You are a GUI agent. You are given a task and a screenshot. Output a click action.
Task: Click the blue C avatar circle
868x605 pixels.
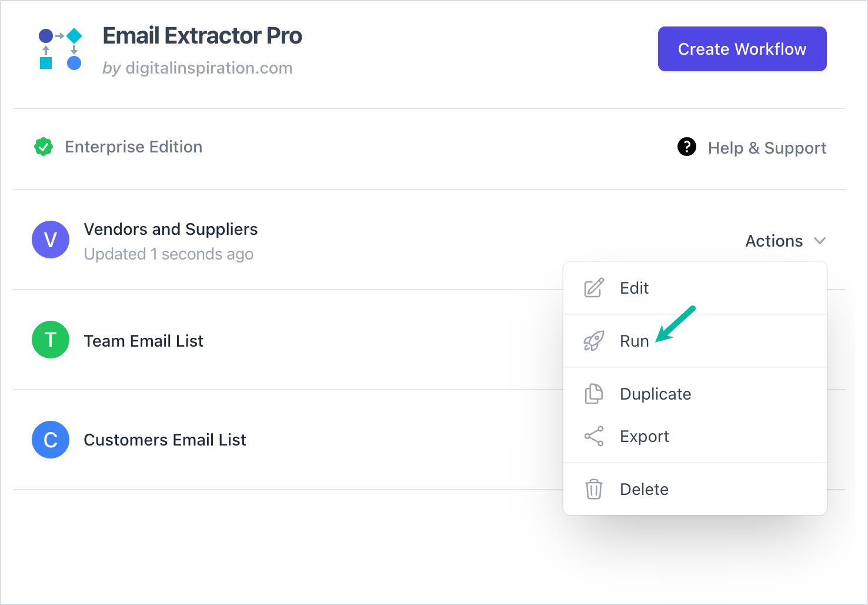(51, 440)
